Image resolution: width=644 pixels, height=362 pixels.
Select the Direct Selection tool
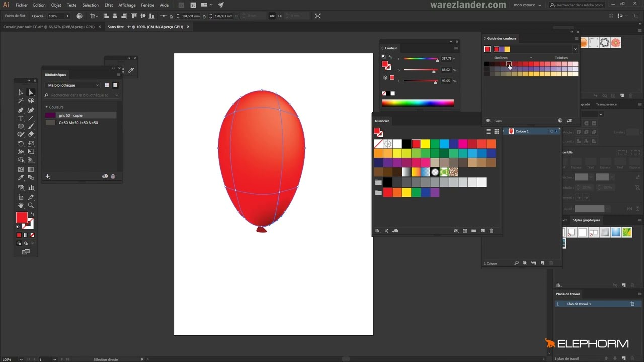tap(31, 93)
